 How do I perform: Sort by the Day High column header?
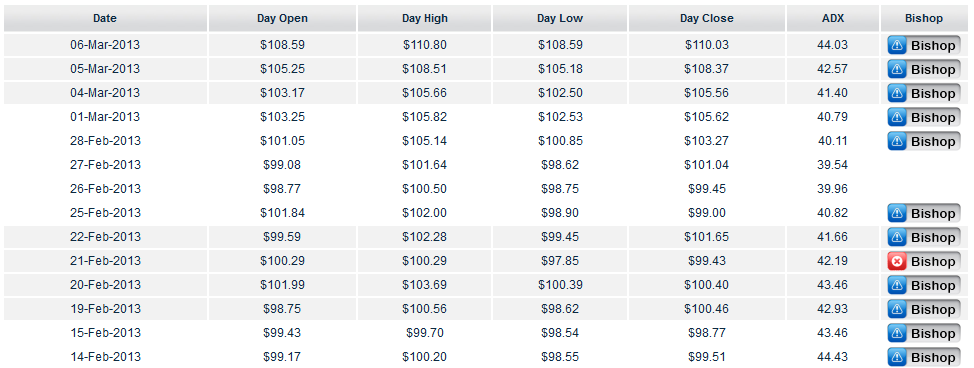click(x=425, y=19)
